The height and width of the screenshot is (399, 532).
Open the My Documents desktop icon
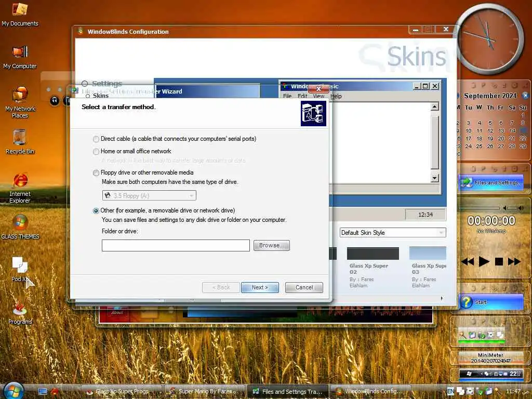click(x=20, y=14)
